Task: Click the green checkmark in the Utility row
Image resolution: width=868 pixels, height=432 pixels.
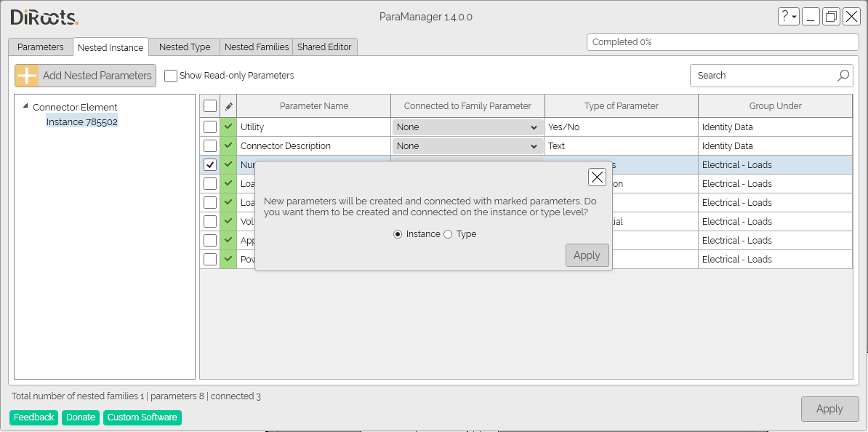Action: pos(228,127)
